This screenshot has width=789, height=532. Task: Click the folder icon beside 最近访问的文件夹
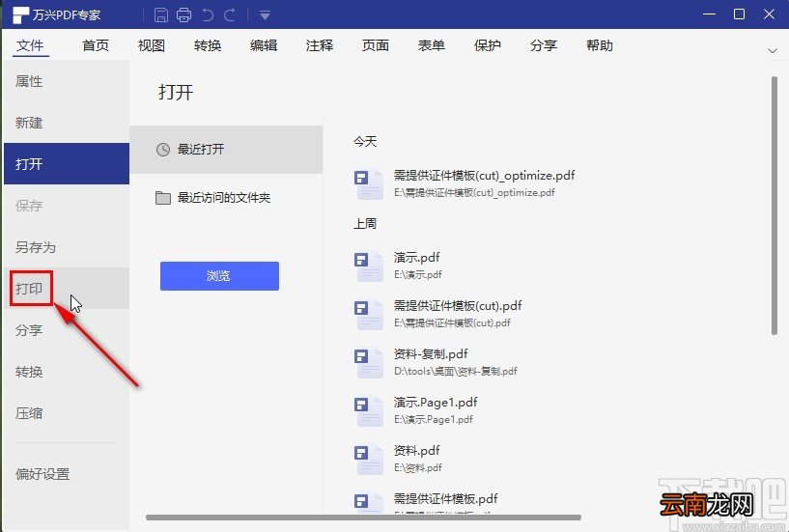163,198
